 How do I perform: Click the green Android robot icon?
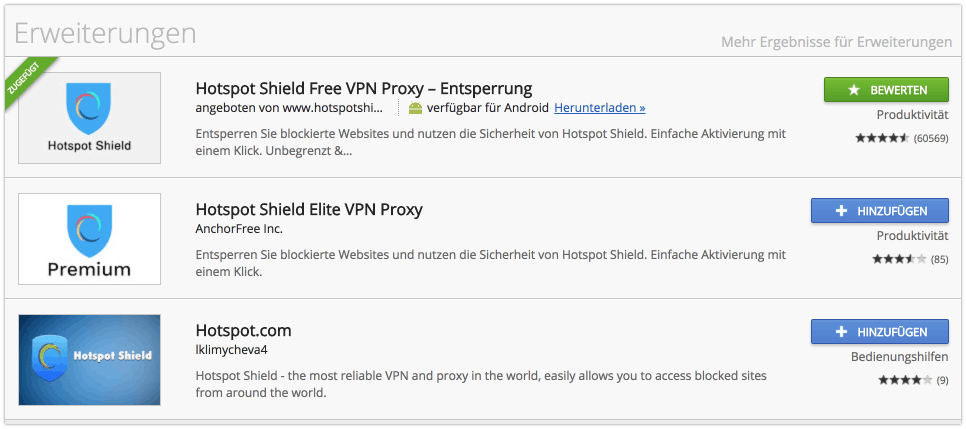pos(415,108)
